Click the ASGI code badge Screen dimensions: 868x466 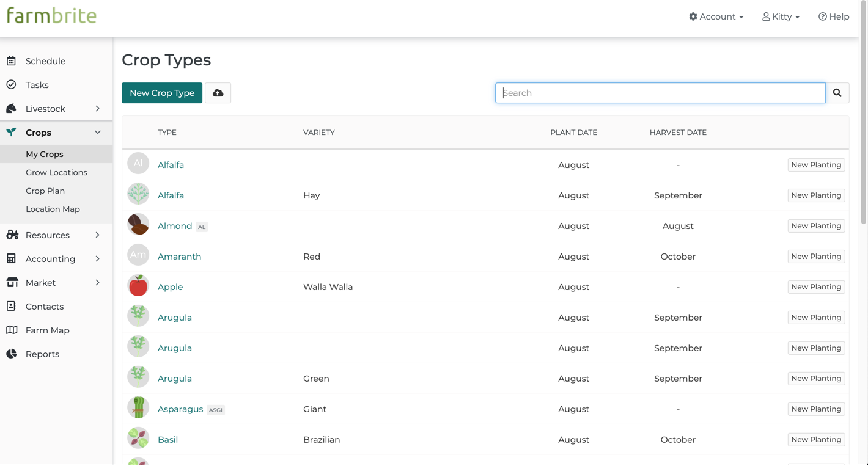point(216,410)
